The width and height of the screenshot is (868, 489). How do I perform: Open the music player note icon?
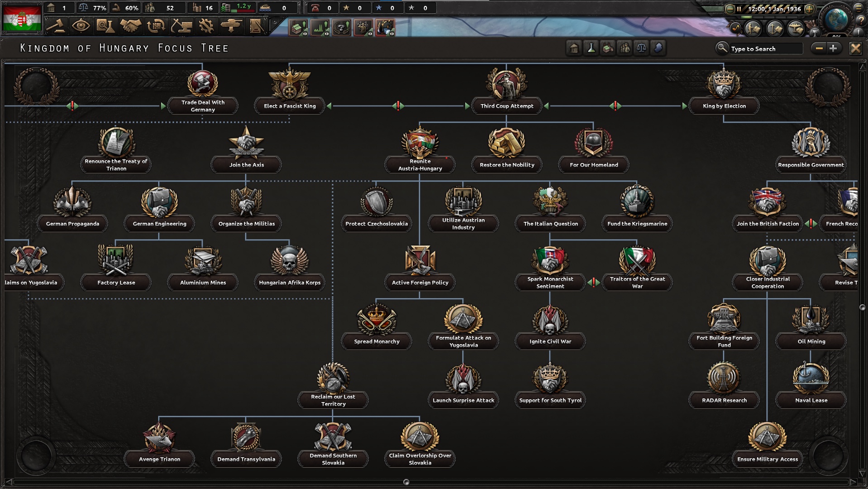tap(735, 28)
